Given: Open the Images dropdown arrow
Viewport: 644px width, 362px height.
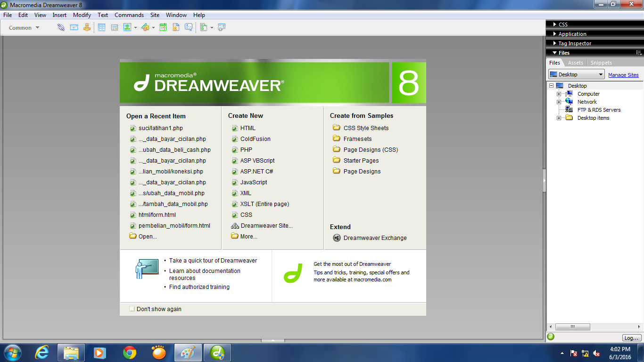Looking at the screenshot, I should [x=135, y=28].
